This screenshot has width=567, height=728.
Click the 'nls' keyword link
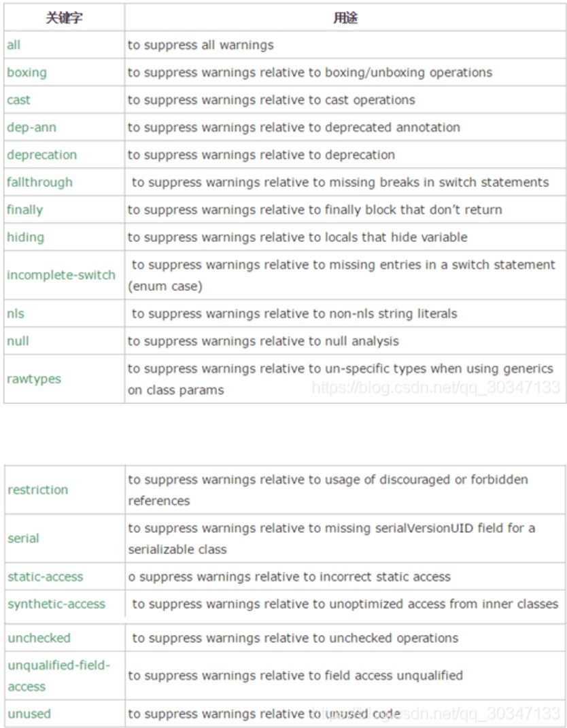click(16, 313)
